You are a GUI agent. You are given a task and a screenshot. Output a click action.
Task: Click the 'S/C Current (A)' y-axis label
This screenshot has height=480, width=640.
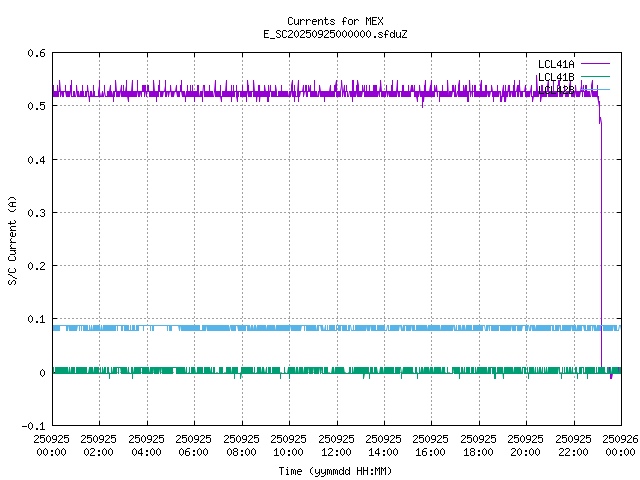tap(12, 240)
